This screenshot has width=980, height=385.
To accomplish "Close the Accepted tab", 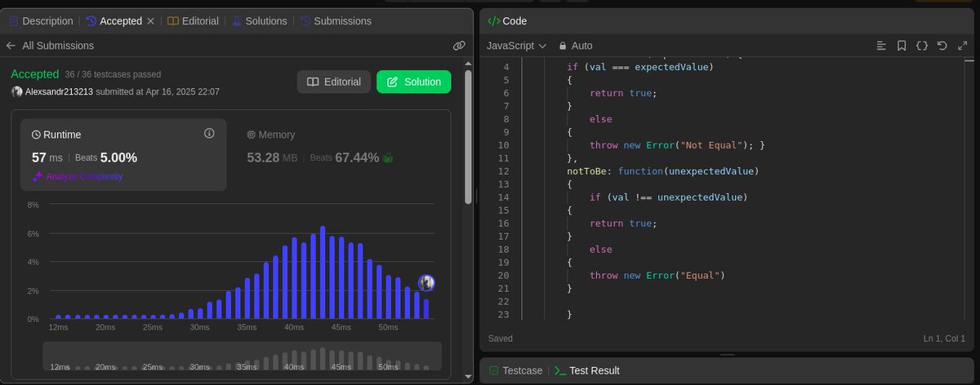I will click(x=150, y=20).
